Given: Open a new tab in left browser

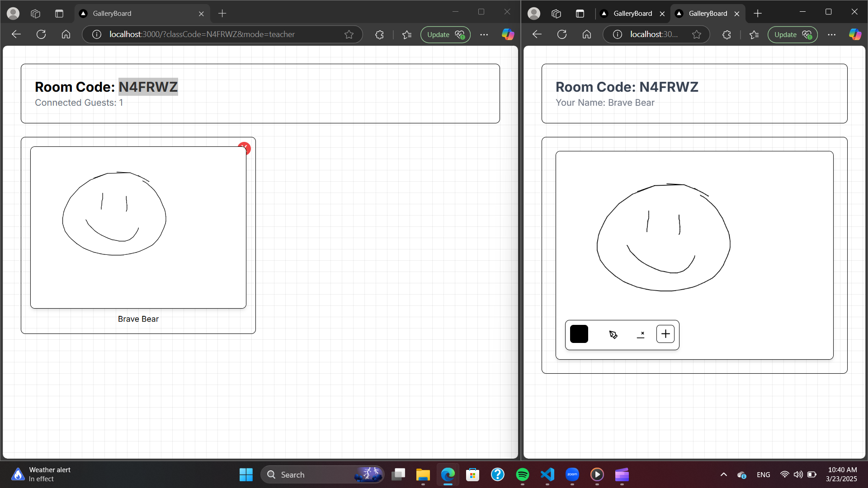Looking at the screenshot, I should [x=222, y=14].
